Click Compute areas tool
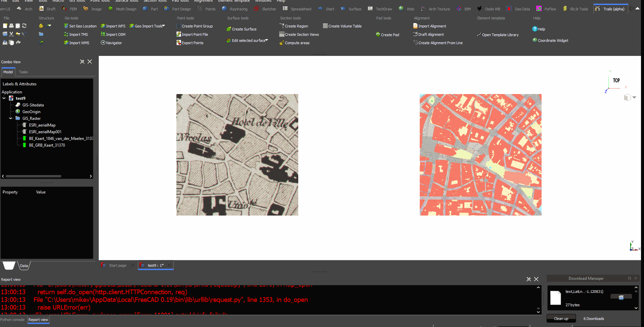This screenshot has width=644, height=327. tap(294, 43)
